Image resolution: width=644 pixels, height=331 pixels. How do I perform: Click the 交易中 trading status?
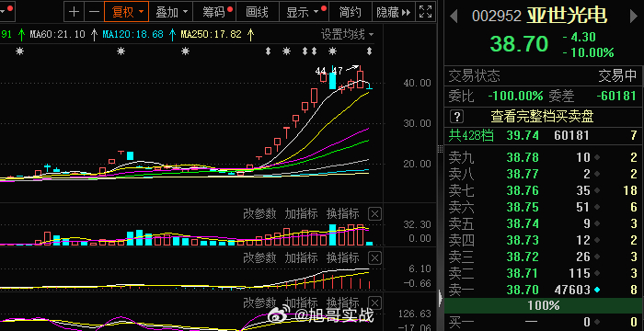pos(617,75)
